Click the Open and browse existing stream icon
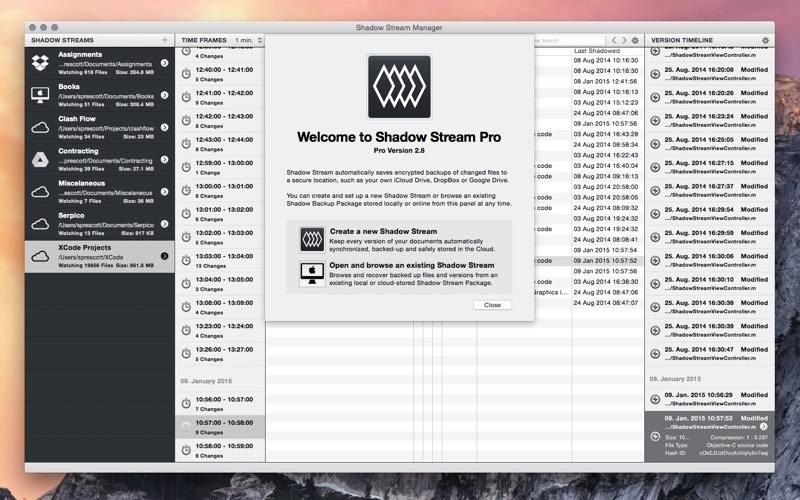The width and height of the screenshot is (800, 500). [312, 273]
